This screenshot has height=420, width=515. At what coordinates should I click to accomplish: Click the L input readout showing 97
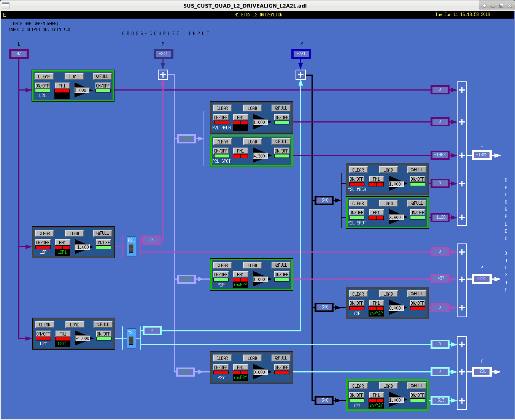[x=19, y=54]
